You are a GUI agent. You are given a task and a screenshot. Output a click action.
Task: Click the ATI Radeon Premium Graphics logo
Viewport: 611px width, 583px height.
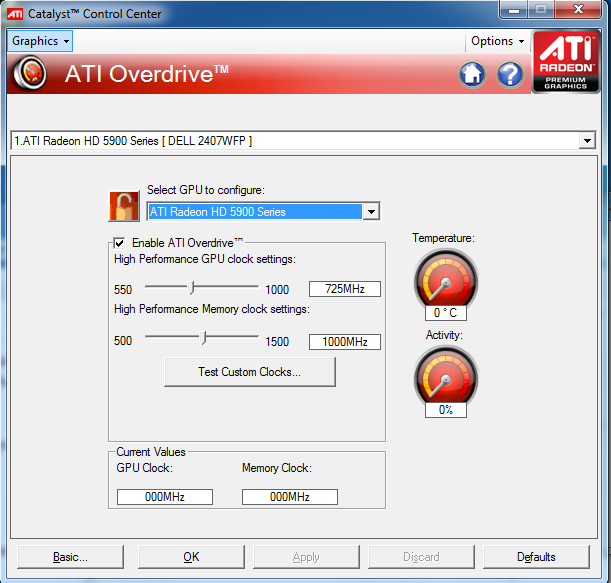click(x=566, y=62)
